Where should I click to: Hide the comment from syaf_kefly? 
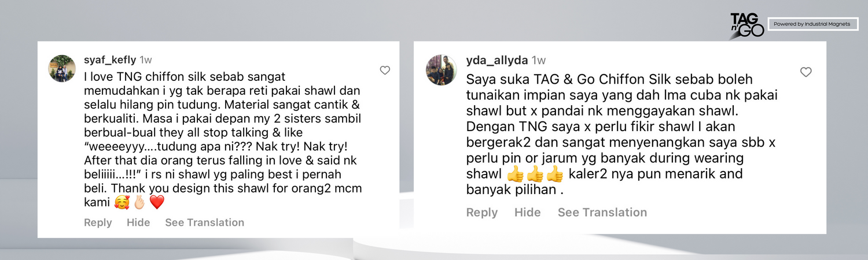point(138,222)
